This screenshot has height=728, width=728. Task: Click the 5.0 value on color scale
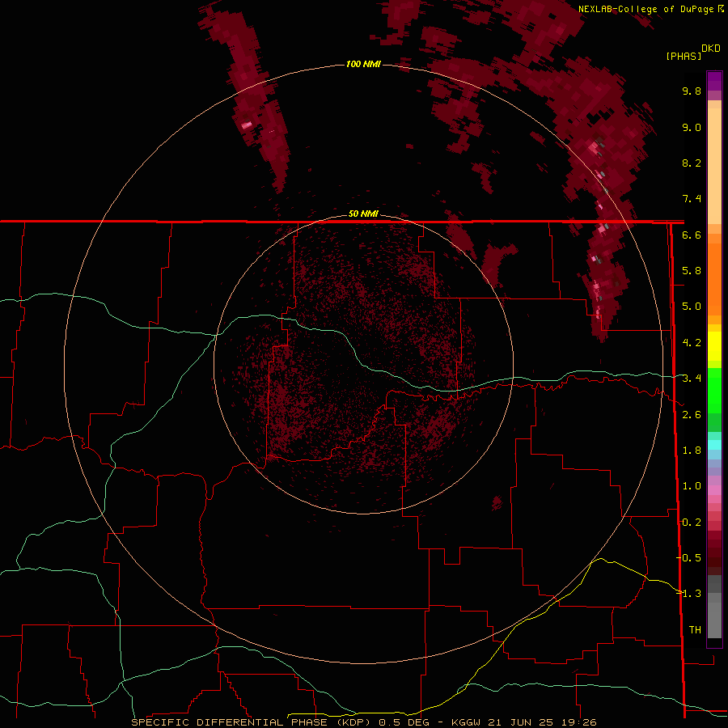pos(692,307)
